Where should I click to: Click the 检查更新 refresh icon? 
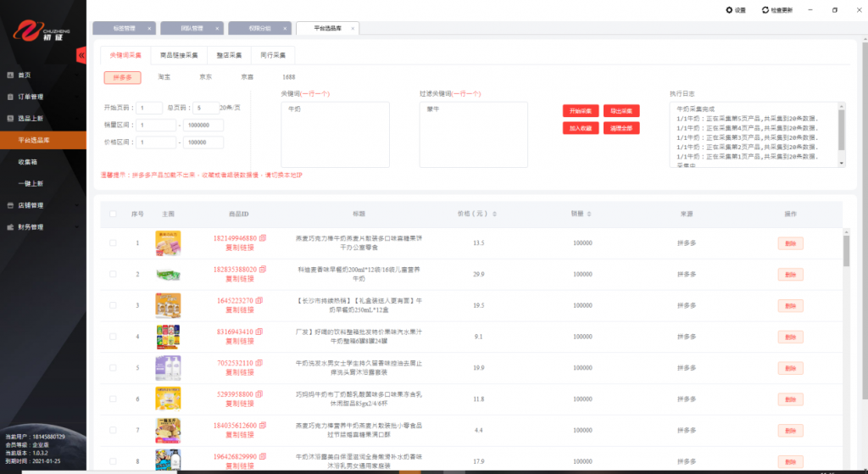(x=765, y=10)
